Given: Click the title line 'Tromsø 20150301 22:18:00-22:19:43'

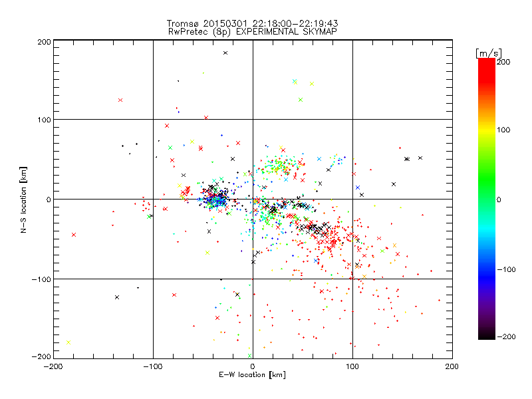Looking at the screenshot, I should click(252, 23).
